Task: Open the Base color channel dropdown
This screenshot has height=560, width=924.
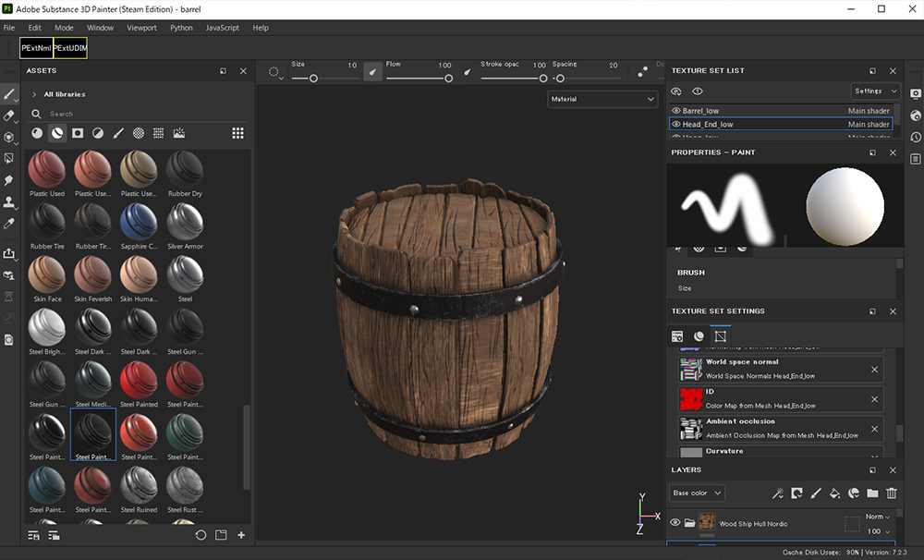Action: pyautogui.click(x=697, y=493)
